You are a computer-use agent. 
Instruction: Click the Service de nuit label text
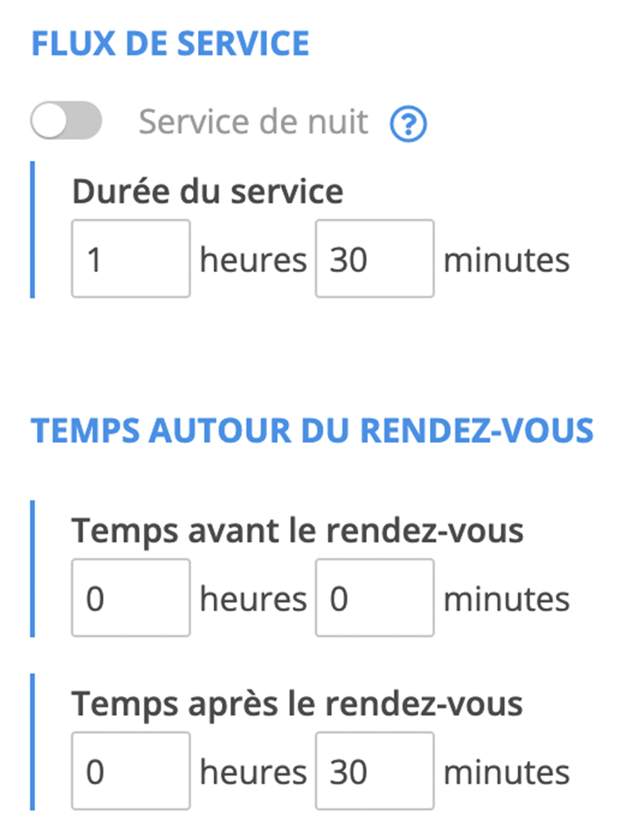pyautogui.click(x=254, y=123)
